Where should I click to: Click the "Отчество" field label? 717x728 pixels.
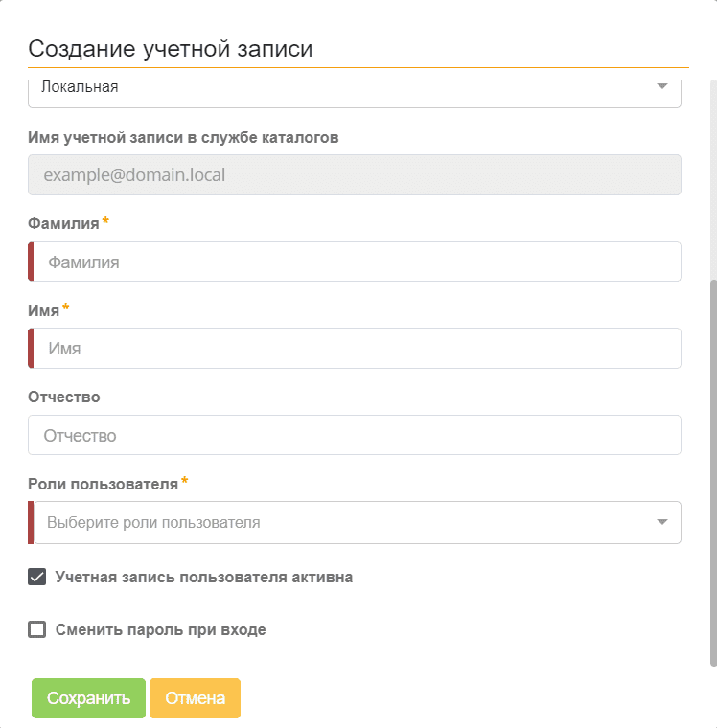64,397
